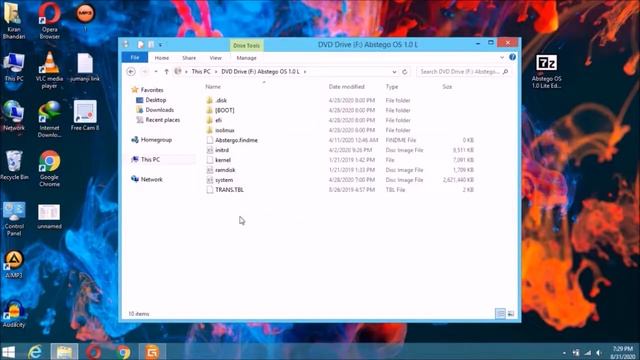
Task: Open the Control Panel desktop icon
Action: [14, 218]
